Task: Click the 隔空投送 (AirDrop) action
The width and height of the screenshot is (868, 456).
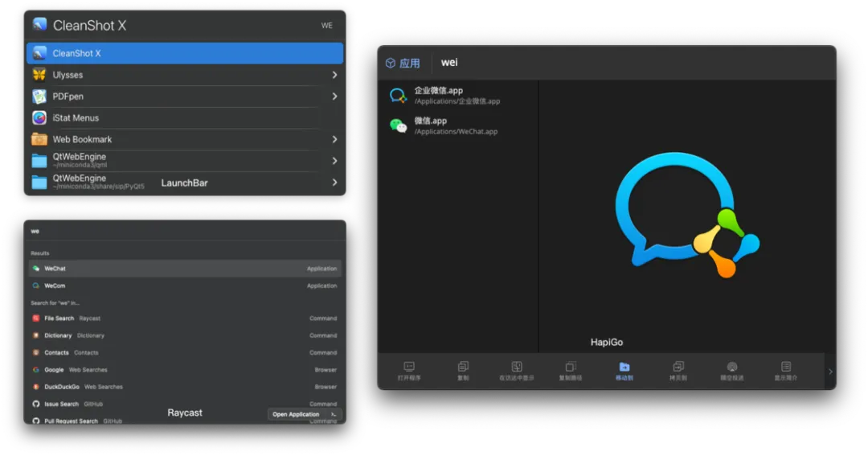Action: point(732,371)
